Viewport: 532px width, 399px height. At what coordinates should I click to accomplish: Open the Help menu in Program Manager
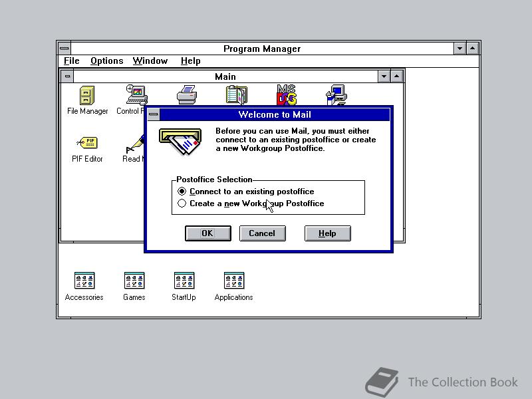[190, 61]
